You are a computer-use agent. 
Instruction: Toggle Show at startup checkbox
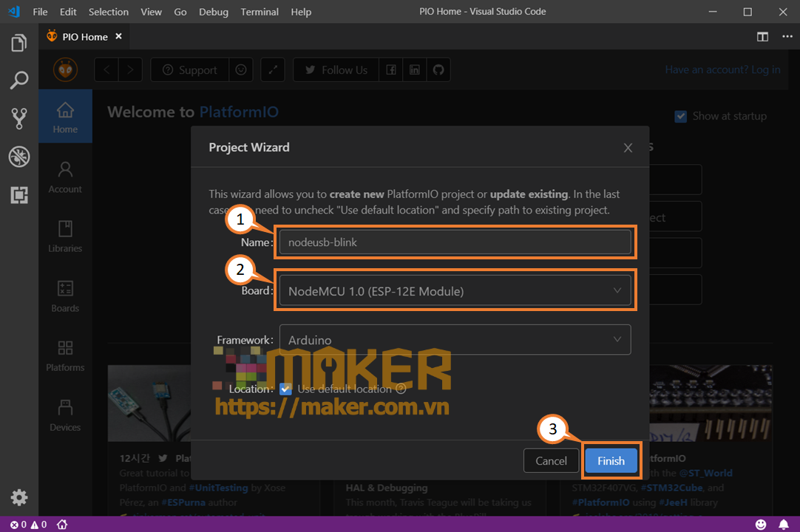681,116
